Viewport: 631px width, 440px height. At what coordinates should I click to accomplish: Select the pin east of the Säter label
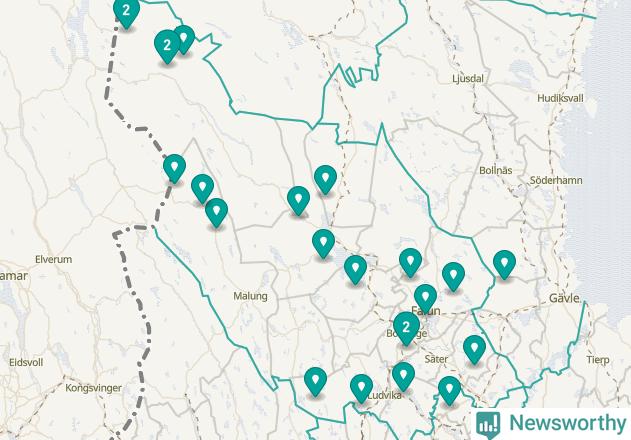pyautogui.click(x=474, y=350)
